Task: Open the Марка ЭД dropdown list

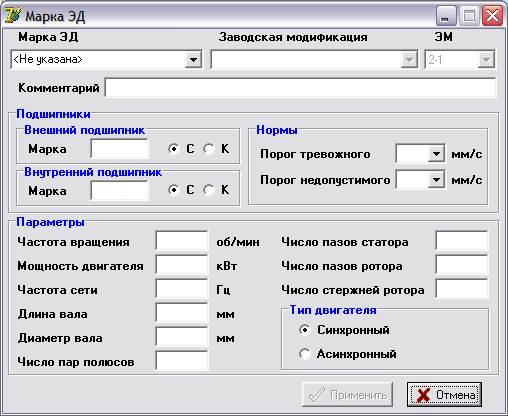Action: [x=193, y=60]
